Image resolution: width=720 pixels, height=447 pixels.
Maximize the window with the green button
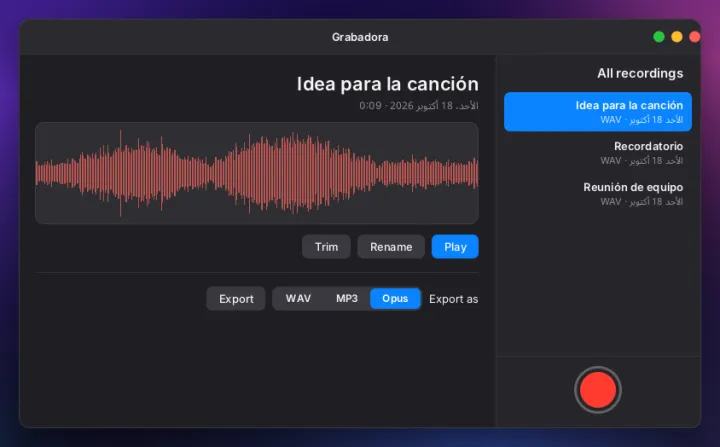[658, 37]
